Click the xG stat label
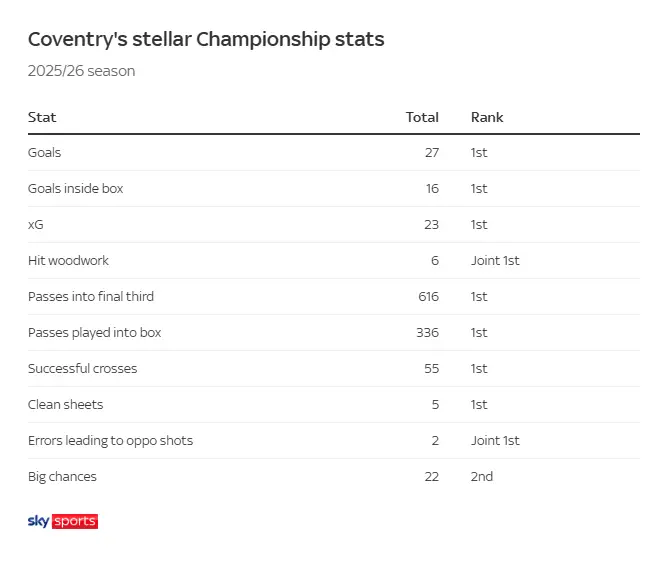This screenshot has width=653, height=561. [x=36, y=225]
